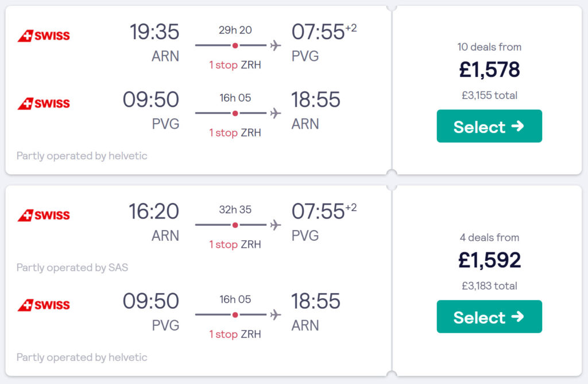
Task: Click SWISS logo on first card's return flight
Action: [x=44, y=103]
